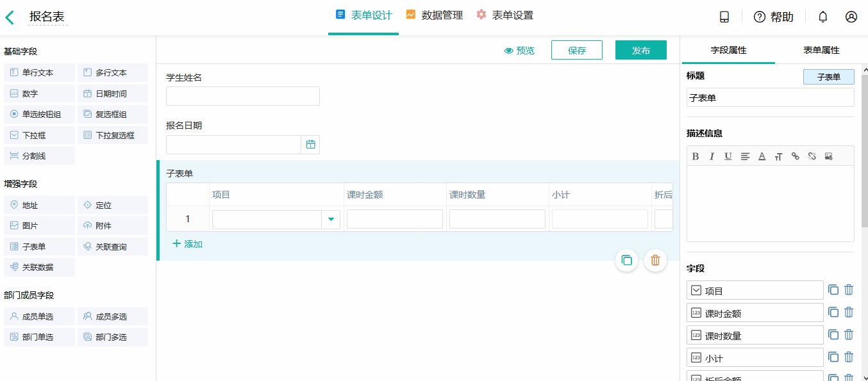Copy the 小计 field in the field list
868x381 pixels.
pyautogui.click(x=833, y=357)
